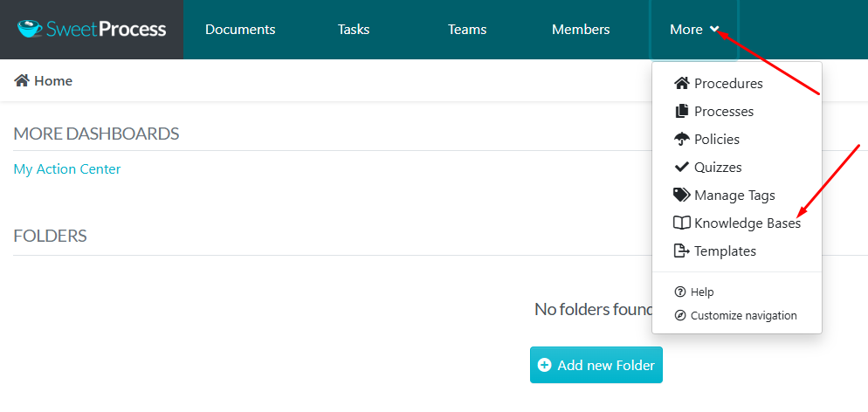868x412 pixels.
Task: Click the Templates export file icon
Action: (x=681, y=251)
